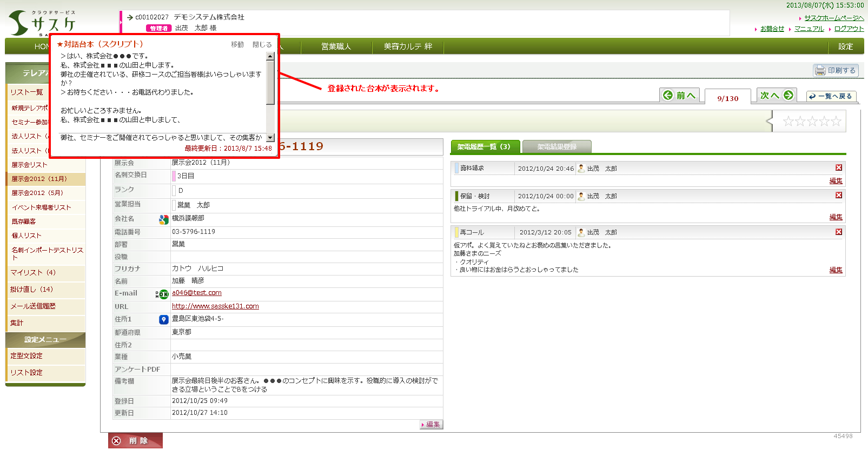Switch to 架電結果登録 tab
868x450 pixels.
(557, 146)
